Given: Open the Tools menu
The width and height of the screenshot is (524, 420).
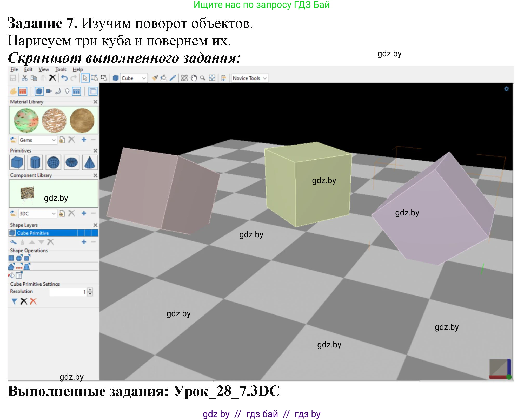Looking at the screenshot, I should tap(61, 69).
